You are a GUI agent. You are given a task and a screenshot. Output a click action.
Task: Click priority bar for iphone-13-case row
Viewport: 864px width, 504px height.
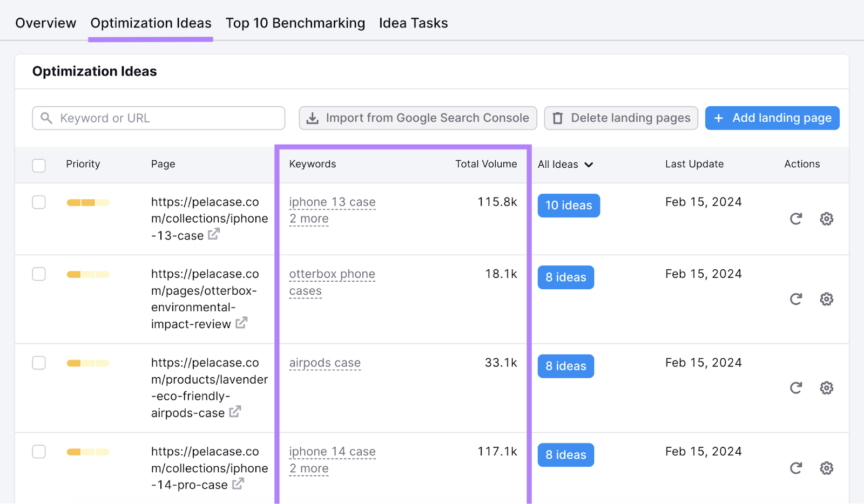[88, 203]
